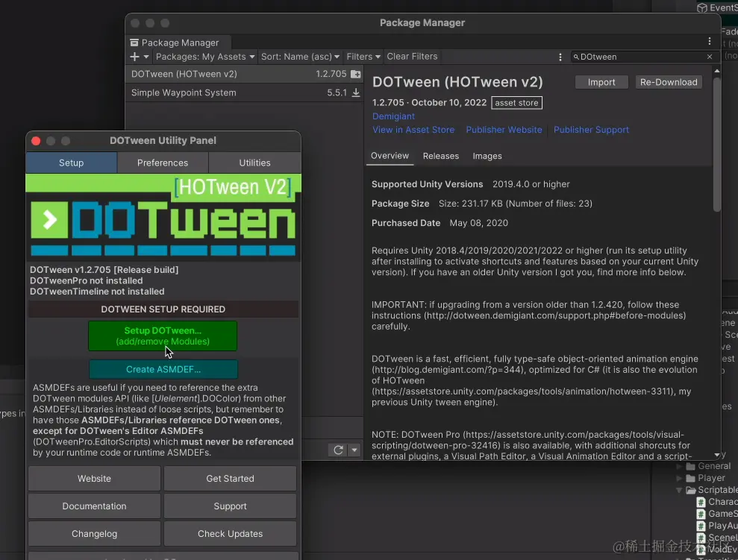Viewport: 738px width, 560px height.
Task: Open the Publisher Website link
Action: 504,130
